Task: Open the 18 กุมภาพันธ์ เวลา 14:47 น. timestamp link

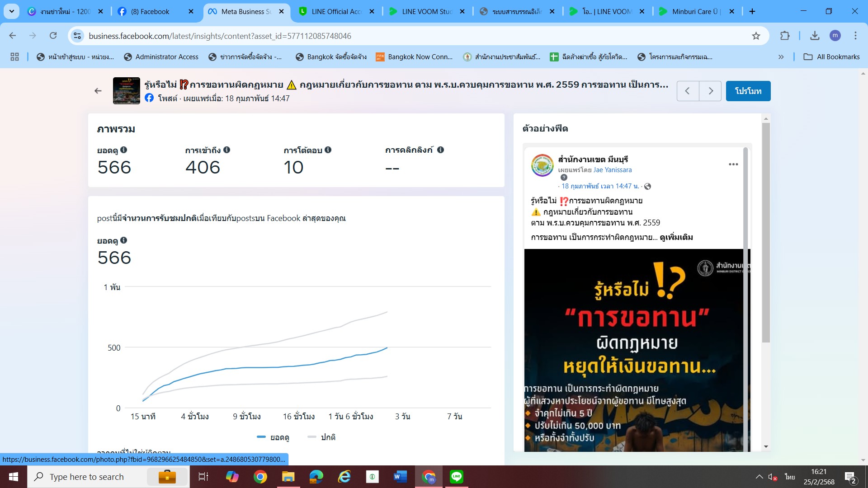Action: [600, 186]
